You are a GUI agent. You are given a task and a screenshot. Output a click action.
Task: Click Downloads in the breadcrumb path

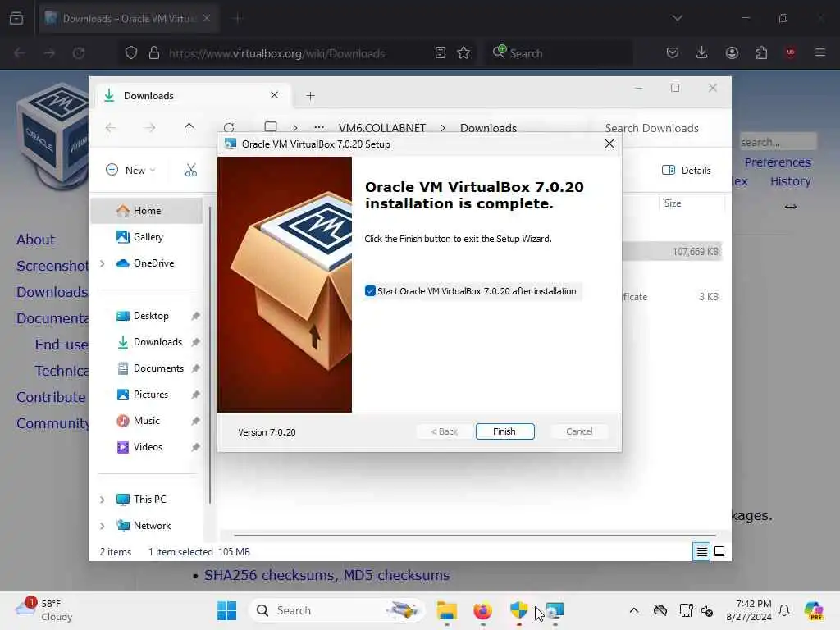(x=488, y=128)
